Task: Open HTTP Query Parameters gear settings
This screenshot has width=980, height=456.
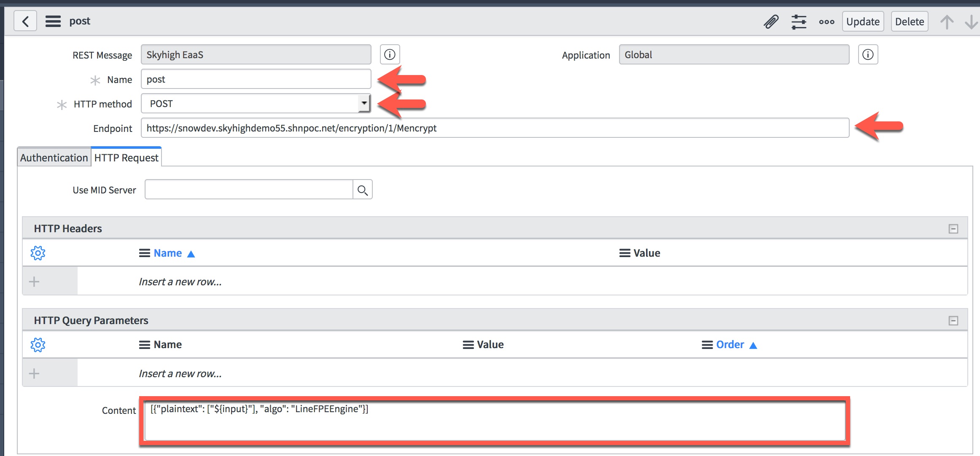Action: [x=38, y=345]
